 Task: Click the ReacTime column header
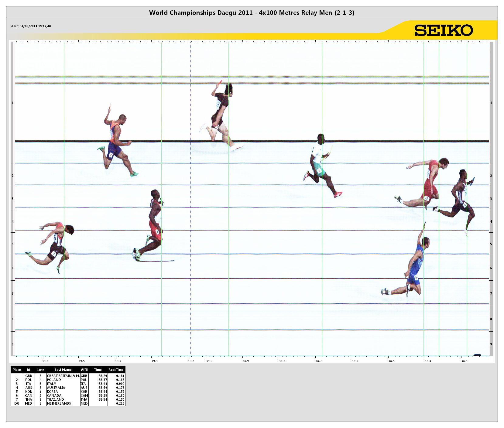pyautogui.click(x=116, y=370)
